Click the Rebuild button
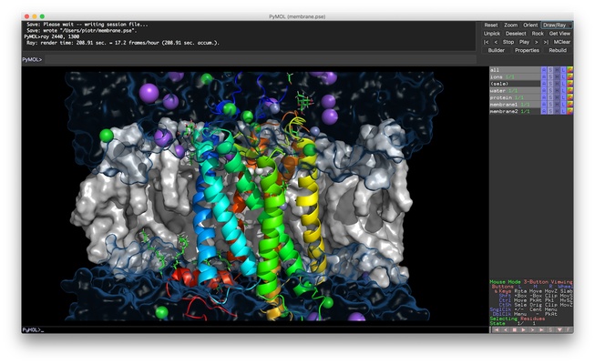 click(x=558, y=50)
